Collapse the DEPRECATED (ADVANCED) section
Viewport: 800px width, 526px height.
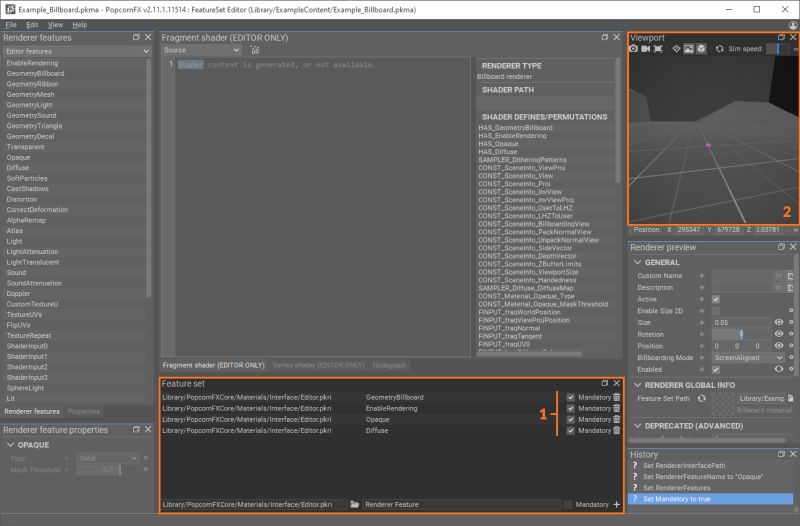tap(638, 425)
